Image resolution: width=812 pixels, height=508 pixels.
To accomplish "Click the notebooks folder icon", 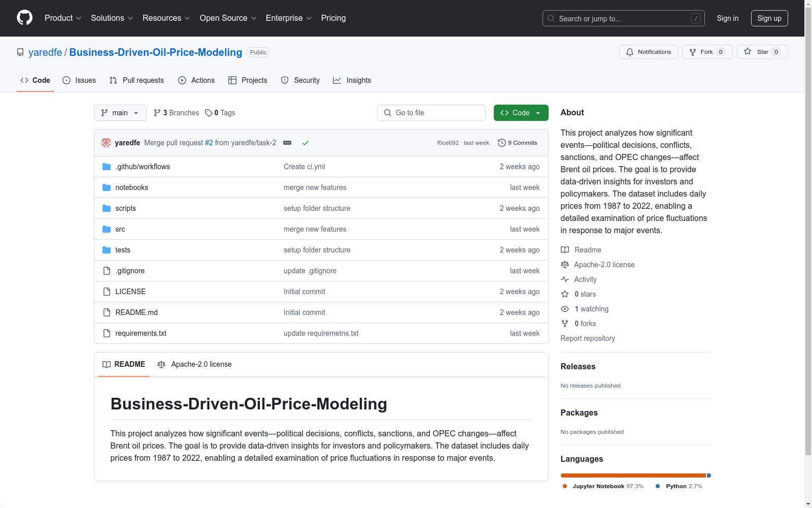I will 107,187.
